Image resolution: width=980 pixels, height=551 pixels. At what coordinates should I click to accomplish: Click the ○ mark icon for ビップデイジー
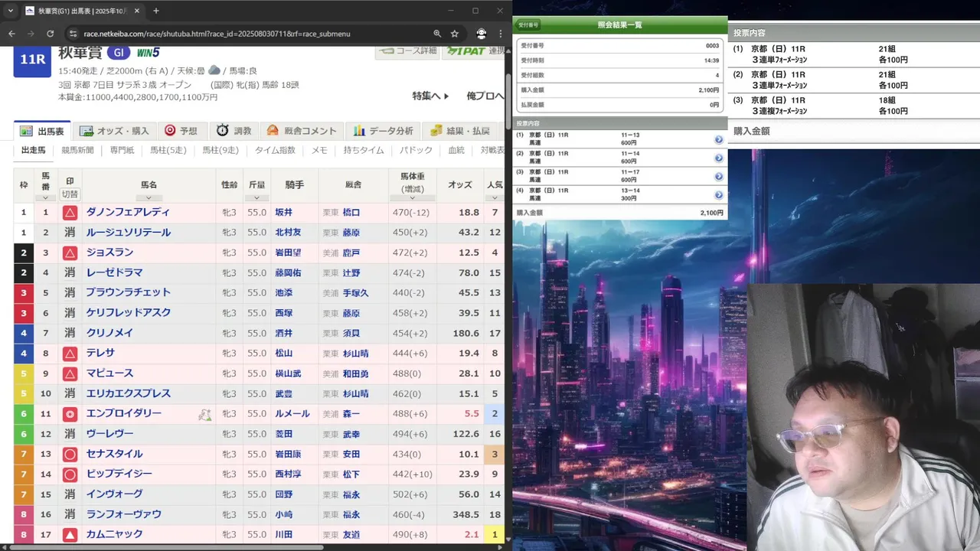[70, 474]
